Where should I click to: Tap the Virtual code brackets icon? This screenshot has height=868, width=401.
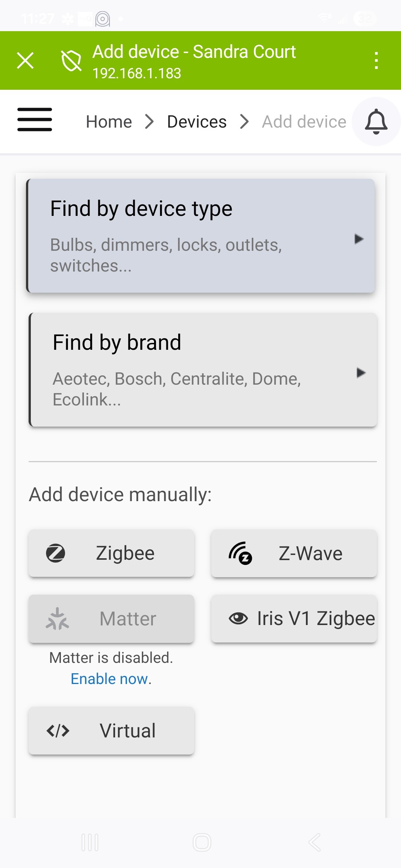(x=58, y=731)
